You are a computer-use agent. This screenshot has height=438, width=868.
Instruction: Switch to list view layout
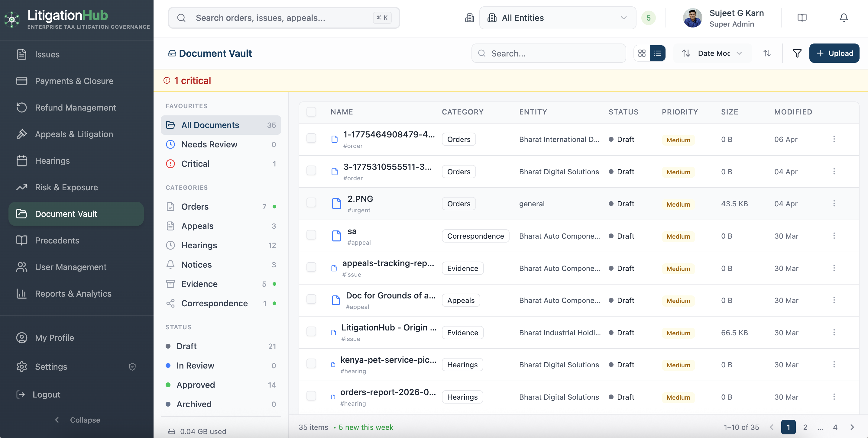pyautogui.click(x=657, y=53)
